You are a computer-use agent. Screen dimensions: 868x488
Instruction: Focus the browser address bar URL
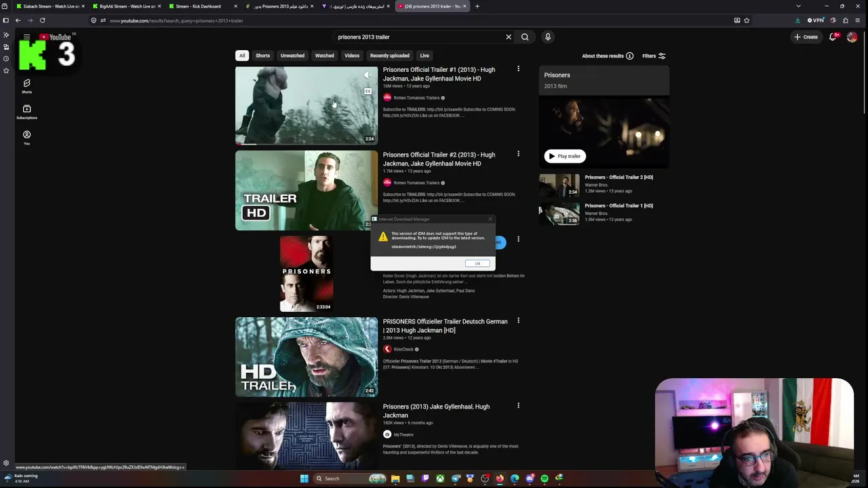[x=176, y=20]
